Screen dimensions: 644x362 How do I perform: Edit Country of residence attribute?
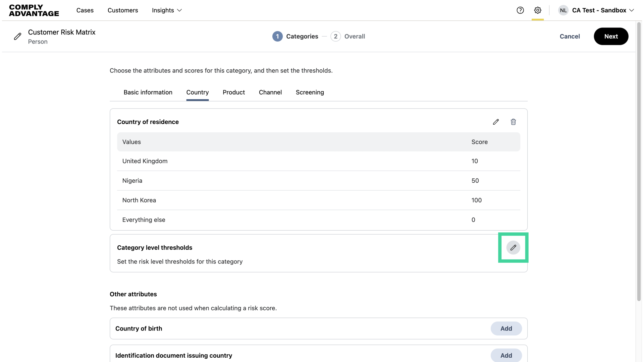[496, 122]
